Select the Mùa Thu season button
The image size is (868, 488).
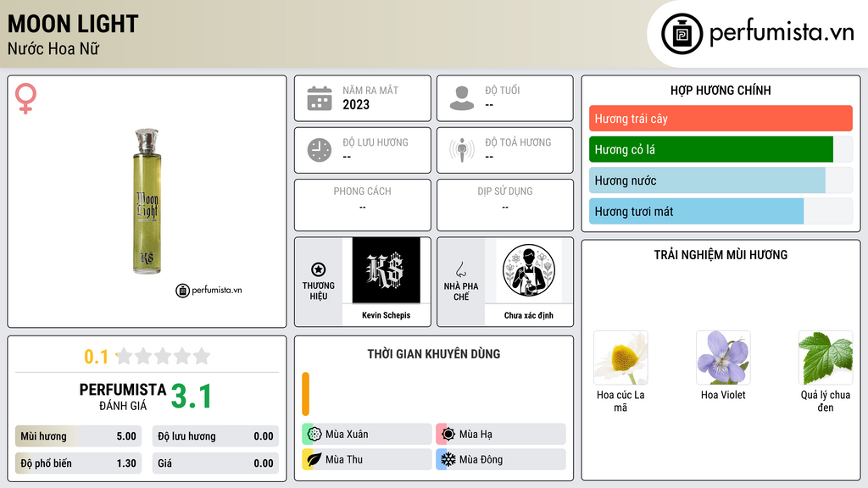(367, 459)
